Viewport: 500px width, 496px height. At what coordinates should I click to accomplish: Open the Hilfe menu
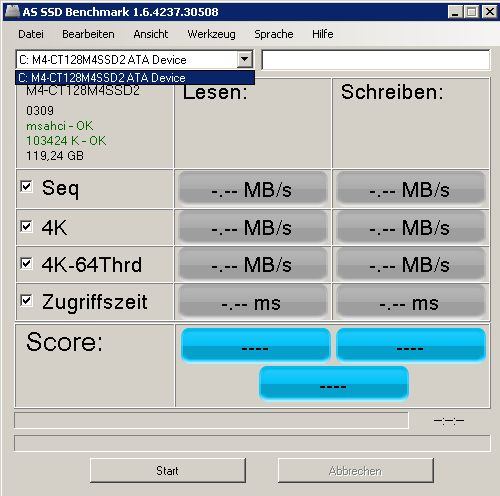tap(323, 34)
